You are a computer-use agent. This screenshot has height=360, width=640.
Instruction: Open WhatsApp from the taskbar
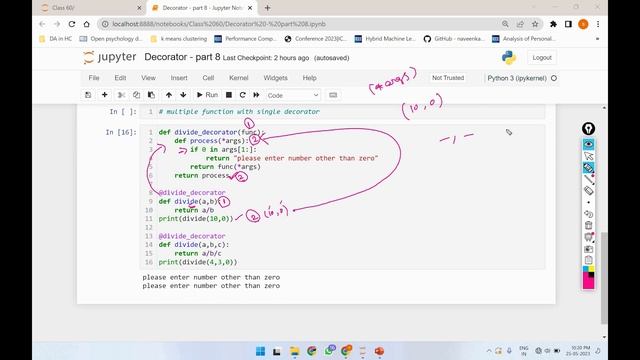pos(329,351)
